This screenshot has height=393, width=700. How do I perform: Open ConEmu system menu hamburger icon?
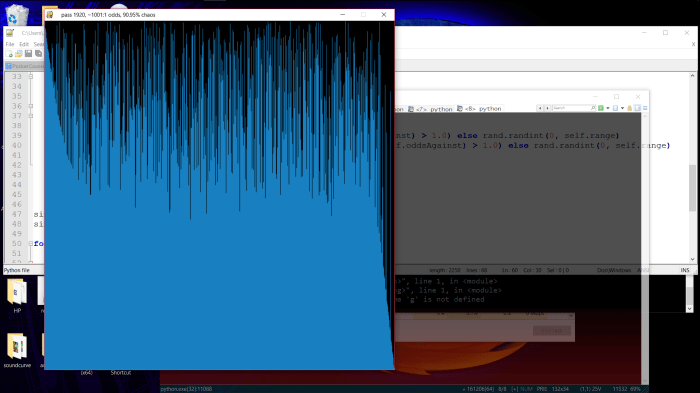(645, 108)
